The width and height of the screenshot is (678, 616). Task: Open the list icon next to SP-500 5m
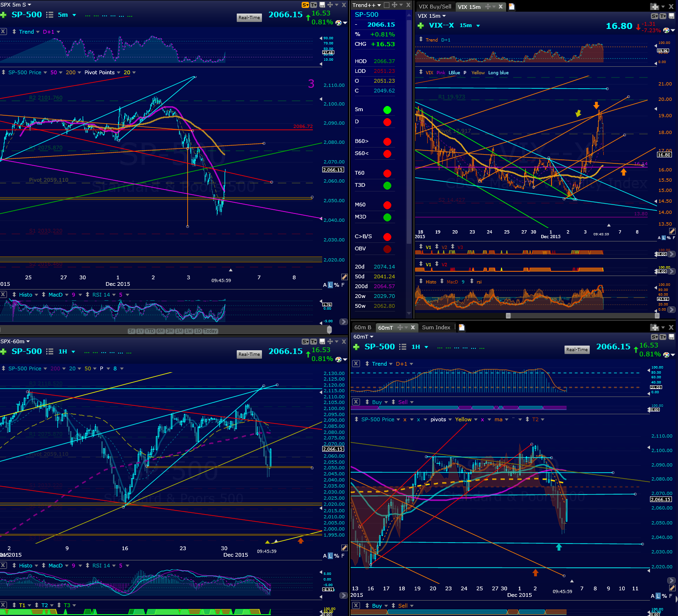[50, 15]
